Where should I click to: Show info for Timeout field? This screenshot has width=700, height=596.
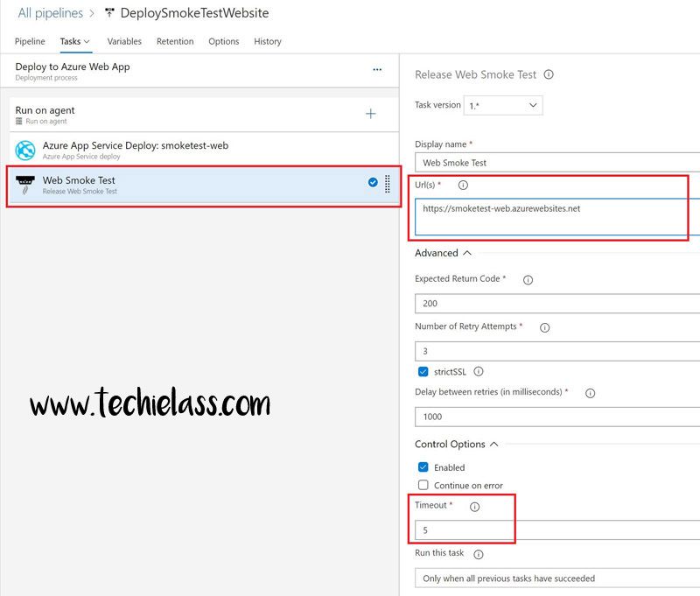click(474, 507)
